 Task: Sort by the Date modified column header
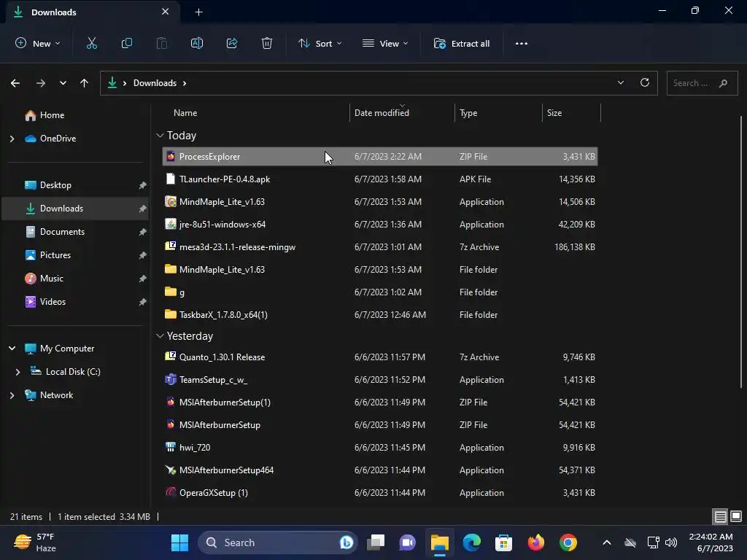coord(382,113)
